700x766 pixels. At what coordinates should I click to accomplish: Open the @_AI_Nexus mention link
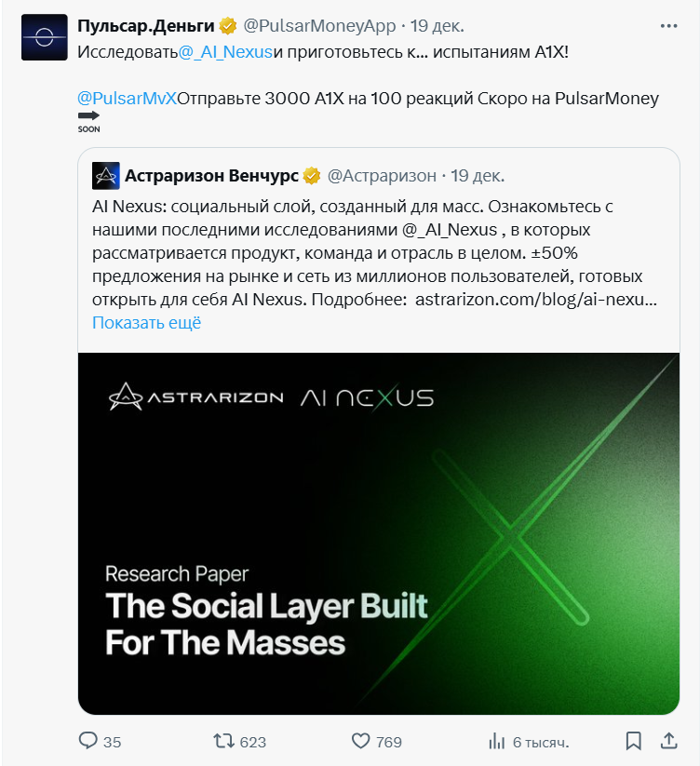coord(225,52)
